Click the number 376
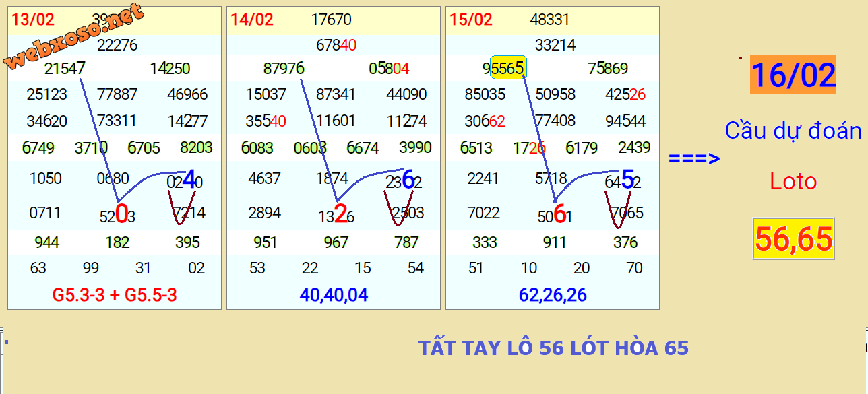The image size is (868, 394). click(x=625, y=242)
